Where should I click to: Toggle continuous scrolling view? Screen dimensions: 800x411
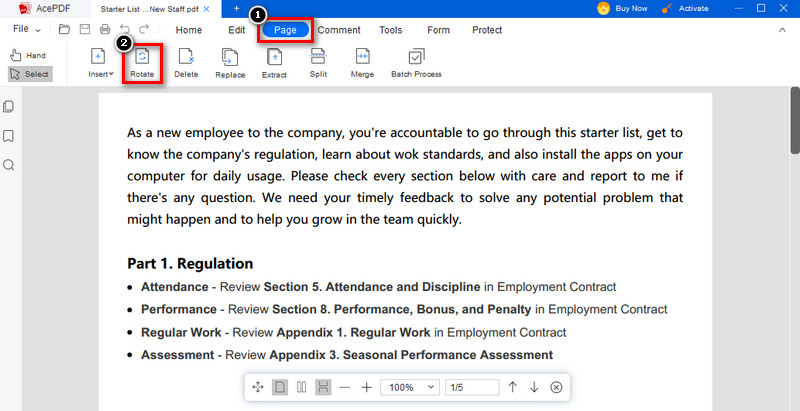point(323,387)
